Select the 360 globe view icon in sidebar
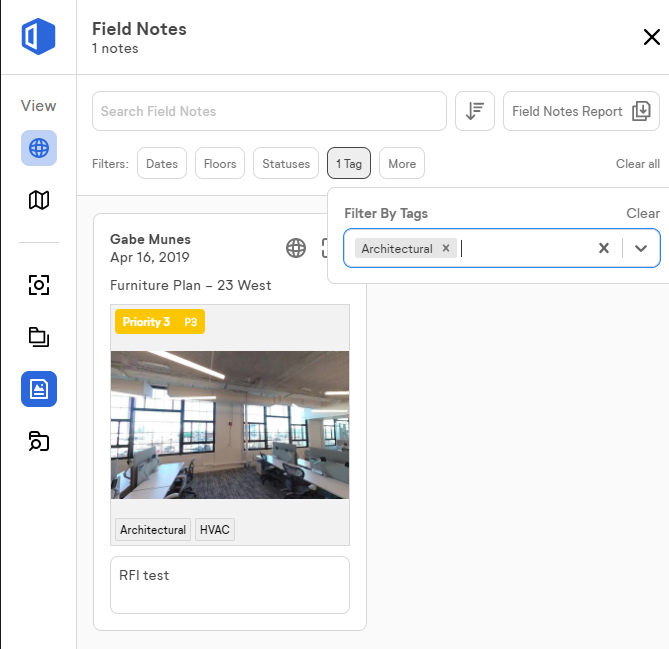The width and height of the screenshot is (669, 649). 39,148
